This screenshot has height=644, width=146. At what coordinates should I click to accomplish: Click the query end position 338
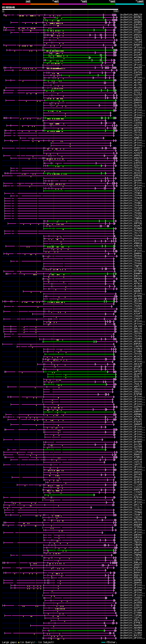pos(115,11)
